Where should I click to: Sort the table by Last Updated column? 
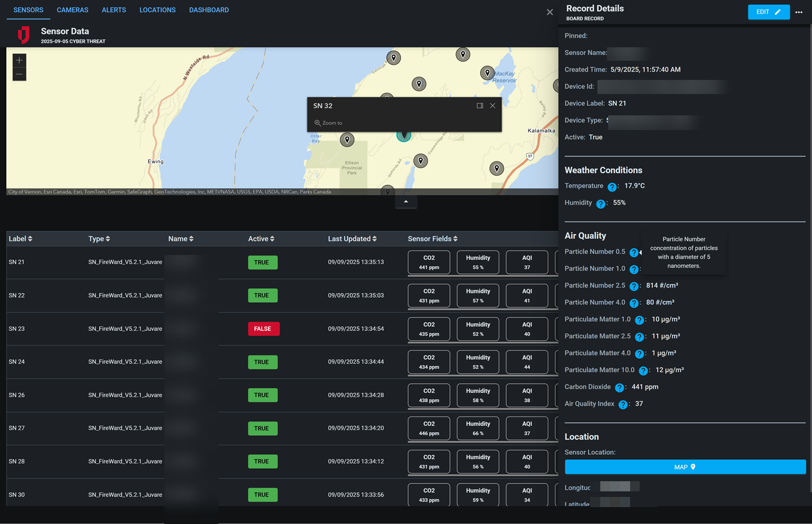(352, 238)
